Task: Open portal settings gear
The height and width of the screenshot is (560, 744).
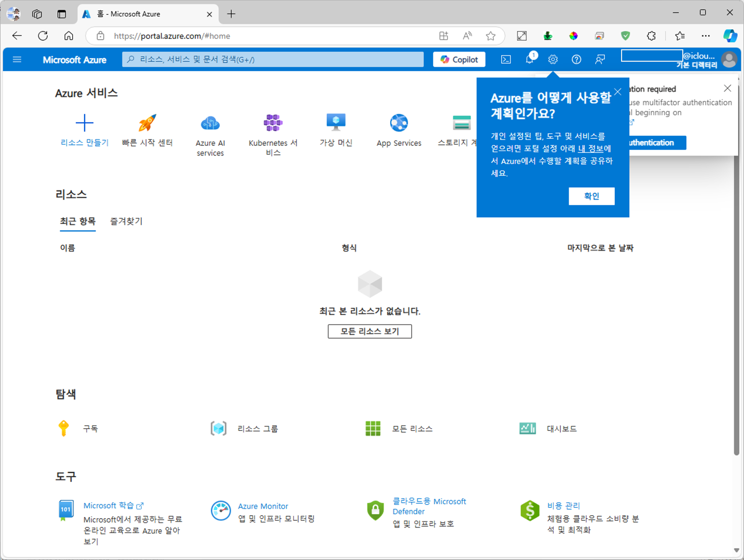Action: [553, 60]
